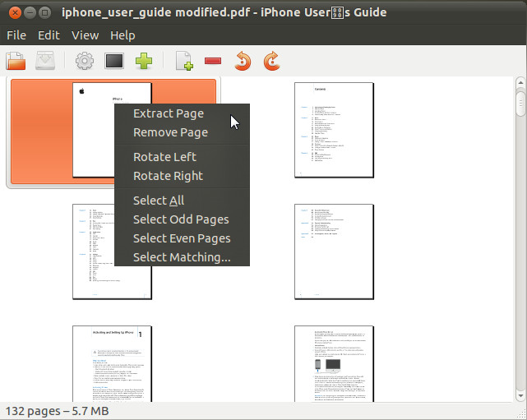Click the scrollbar down arrow
527x420 pixels.
(520, 395)
